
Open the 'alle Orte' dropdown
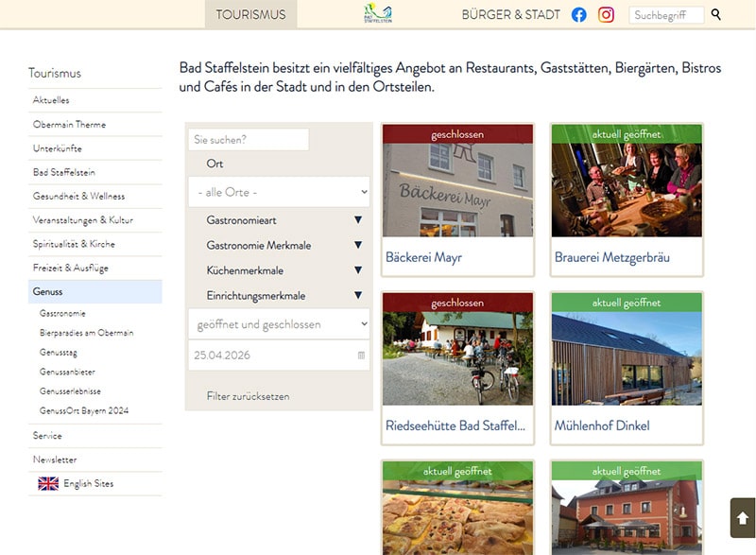(279, 192)
